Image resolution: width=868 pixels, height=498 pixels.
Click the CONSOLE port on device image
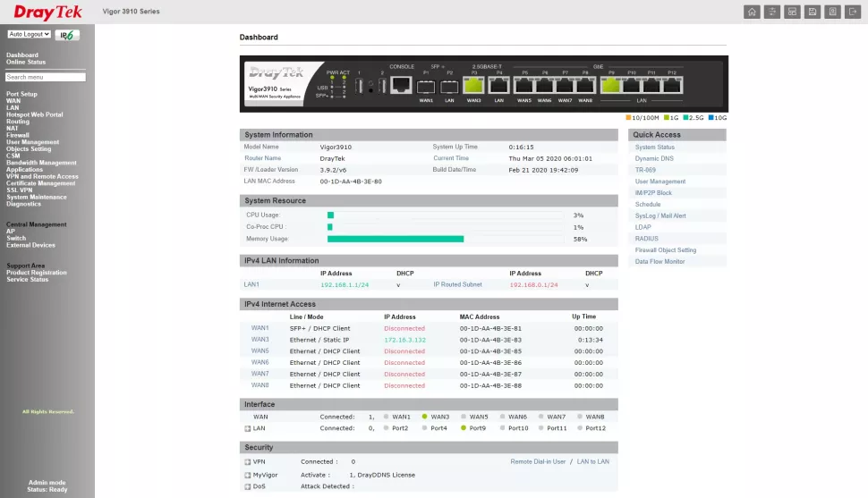[x=402, y=85]
